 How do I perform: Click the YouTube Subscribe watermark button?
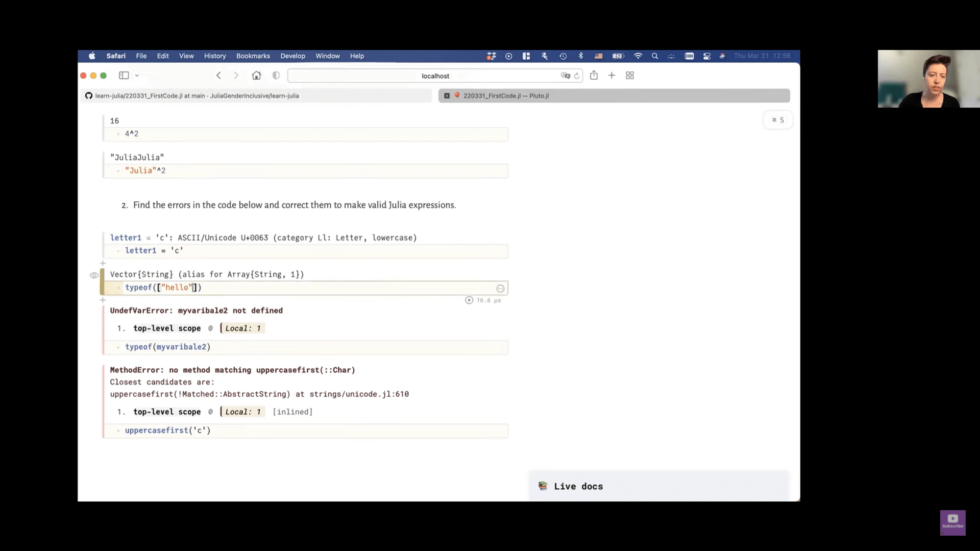[953, 522]
